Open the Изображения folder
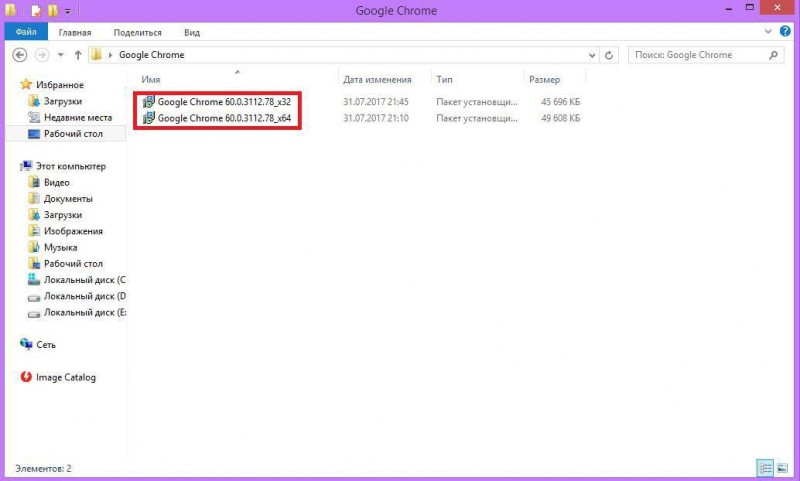This screenshot has height=481, width=800. click(x=73, y=231)
